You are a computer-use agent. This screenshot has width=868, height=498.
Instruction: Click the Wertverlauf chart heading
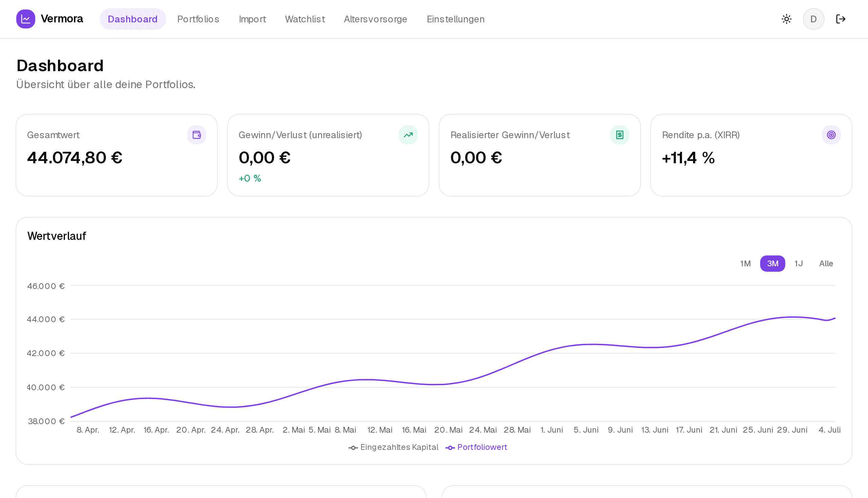click(x=57, y=236)
